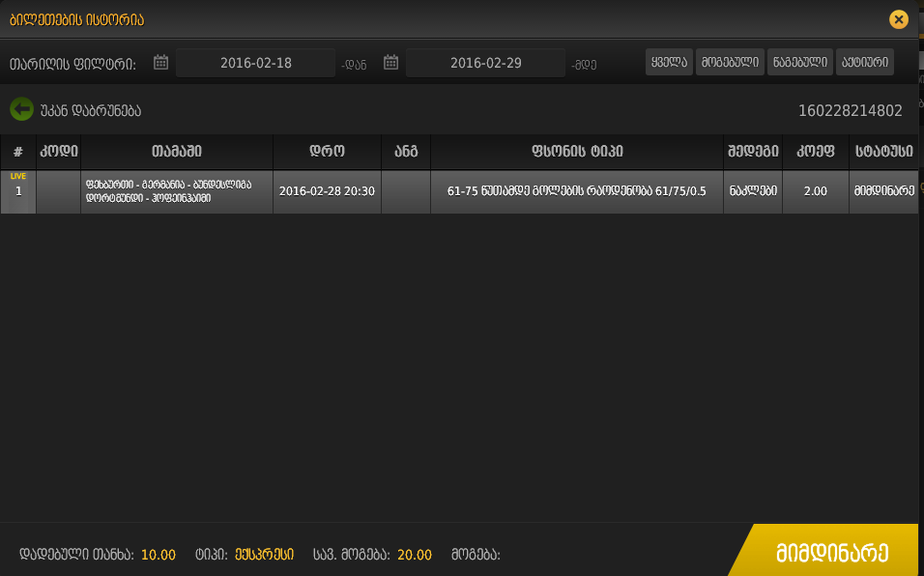
Task: Click the კოდი column header
Action: tap(58, 152)
